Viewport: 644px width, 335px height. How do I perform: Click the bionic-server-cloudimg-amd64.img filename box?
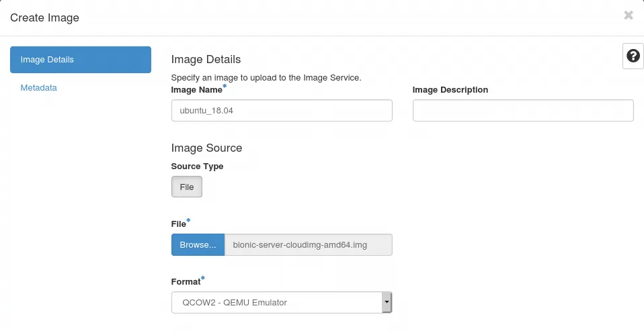point(308,245)
